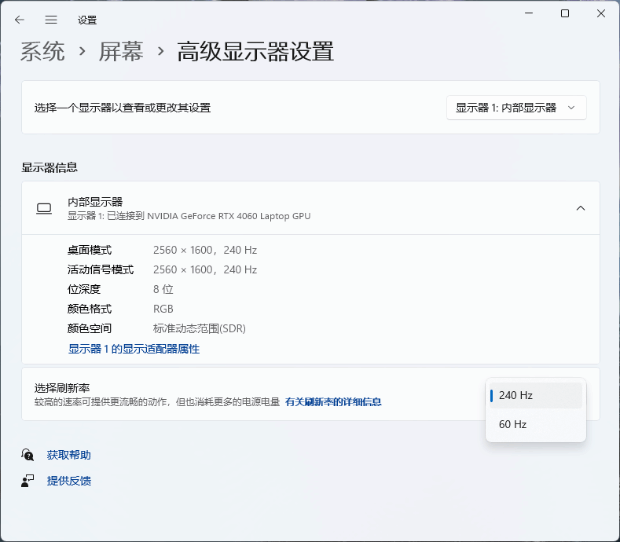Image resolution: width=620 pixels, height=542 pixels.
Task: Go back with the arrow icon
Action: tap(19, 20)
